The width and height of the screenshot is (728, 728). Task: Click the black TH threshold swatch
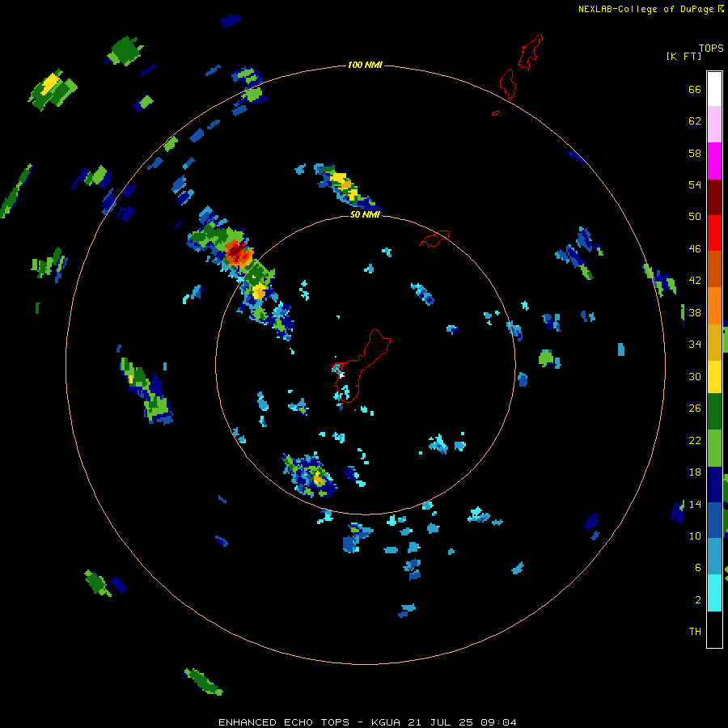click(714, 629)
